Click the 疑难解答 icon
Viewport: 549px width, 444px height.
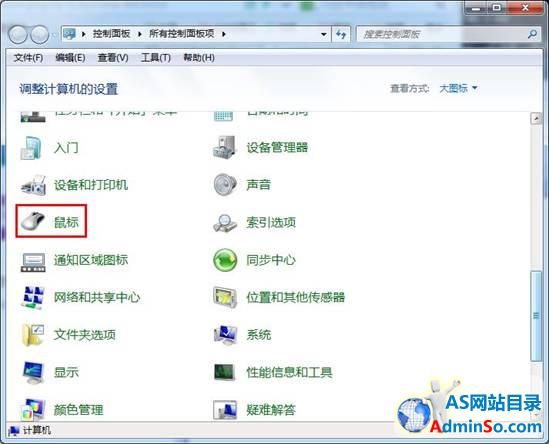pyautogui.click(x=225, y=410)
